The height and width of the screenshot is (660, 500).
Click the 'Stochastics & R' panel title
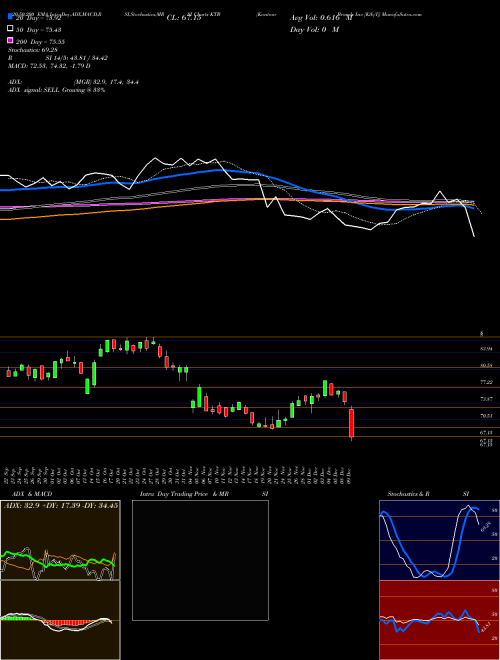(x=408, y=494)
